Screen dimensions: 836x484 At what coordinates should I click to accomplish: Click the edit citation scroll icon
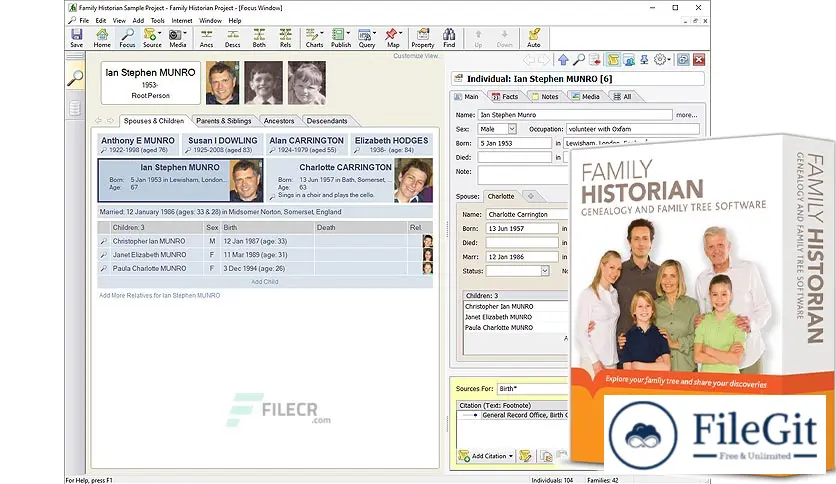point(525,456)
